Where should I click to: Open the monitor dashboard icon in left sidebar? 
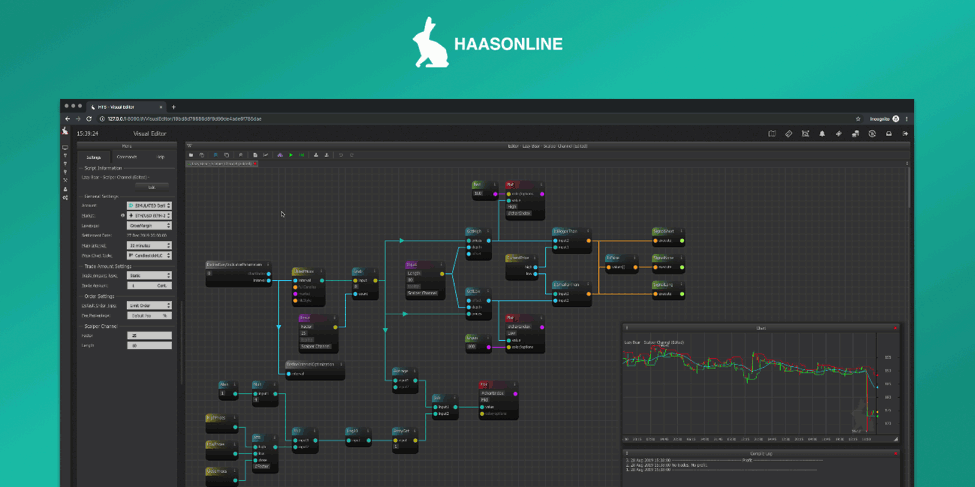[65, 148]
